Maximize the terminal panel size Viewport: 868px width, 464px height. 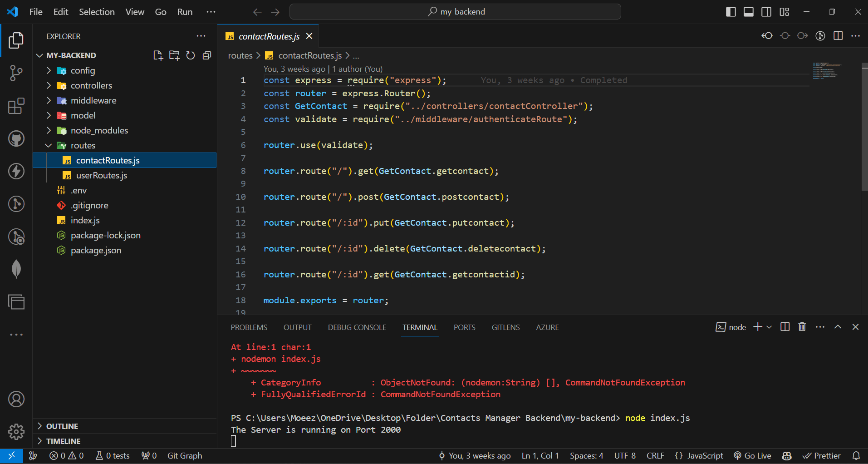[x=838, y=327]
